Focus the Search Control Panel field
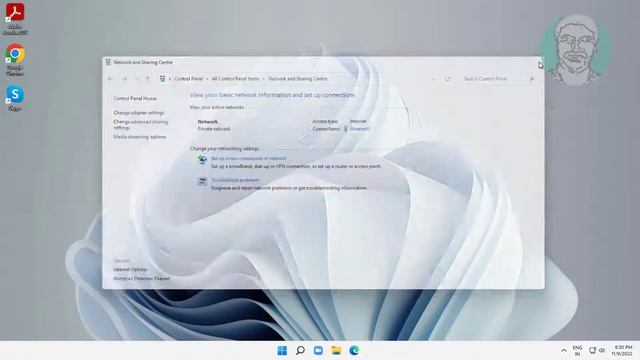640x360 pixels. 494,79
